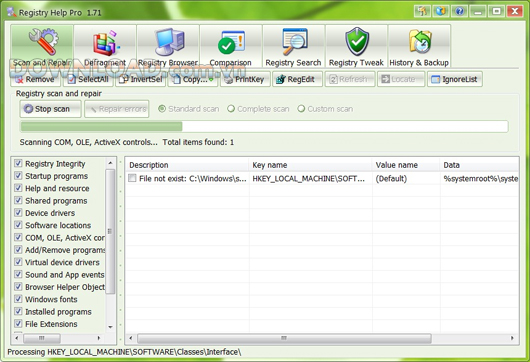Screen dimensions: 530x362
Task: Toggle Startup programs checkbox
Action: [18, 176]
